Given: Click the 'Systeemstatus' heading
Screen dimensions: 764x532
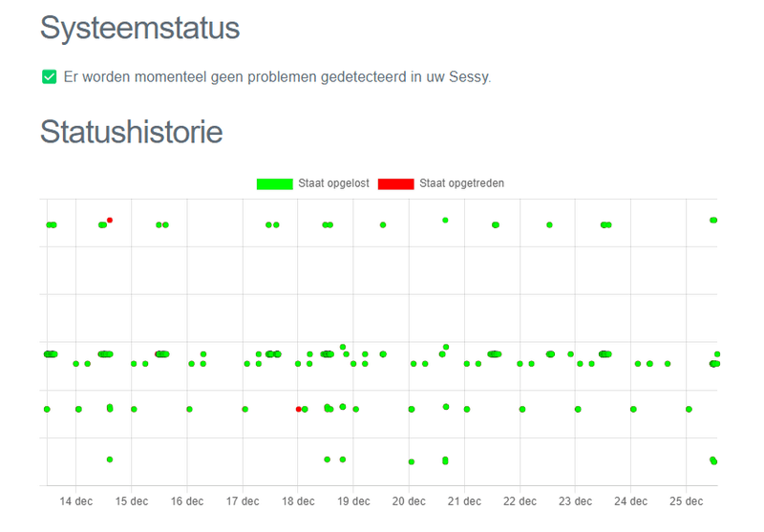Looking at the screenshot, I should [139, 28].
